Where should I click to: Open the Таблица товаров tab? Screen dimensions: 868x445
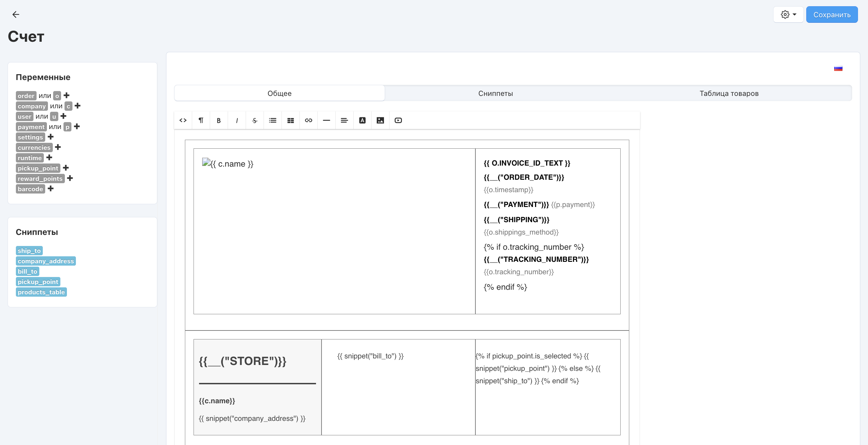729,93
